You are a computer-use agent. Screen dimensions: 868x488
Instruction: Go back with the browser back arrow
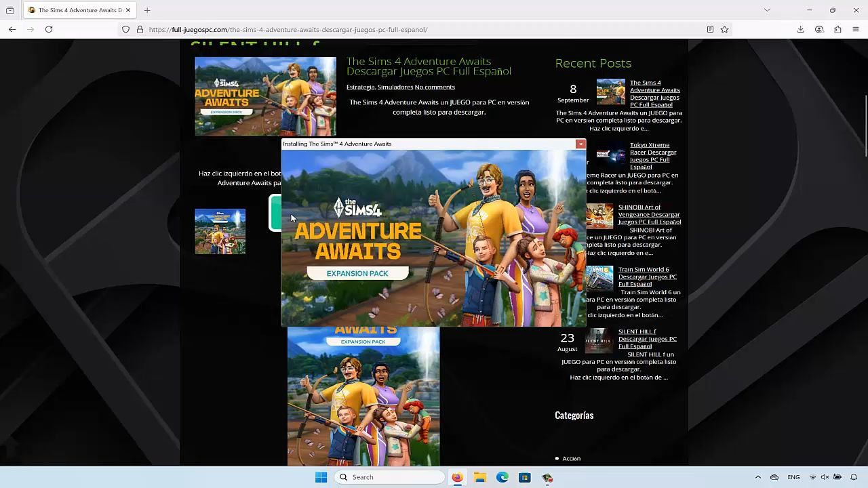12,29
